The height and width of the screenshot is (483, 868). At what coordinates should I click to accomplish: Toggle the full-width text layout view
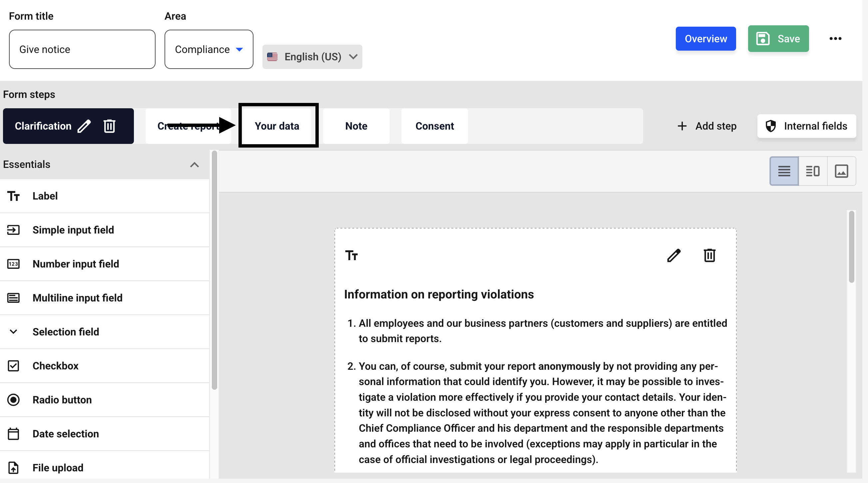coord(784,171)
